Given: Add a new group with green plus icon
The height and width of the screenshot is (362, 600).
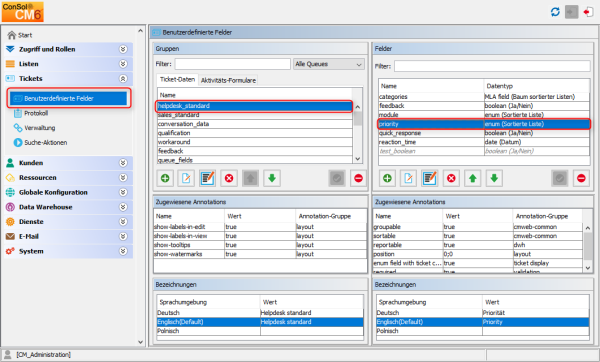Looking at the screenshot, I should click(165, 178).
